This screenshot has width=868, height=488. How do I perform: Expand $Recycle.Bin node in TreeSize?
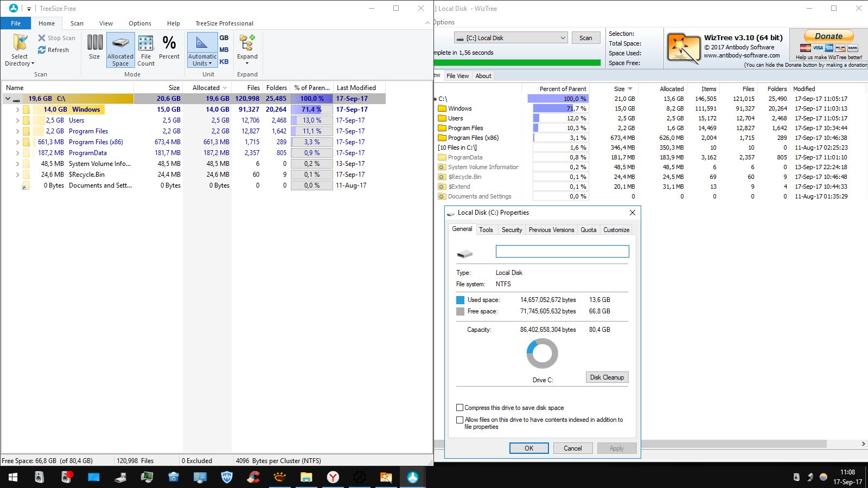point(17,175)
